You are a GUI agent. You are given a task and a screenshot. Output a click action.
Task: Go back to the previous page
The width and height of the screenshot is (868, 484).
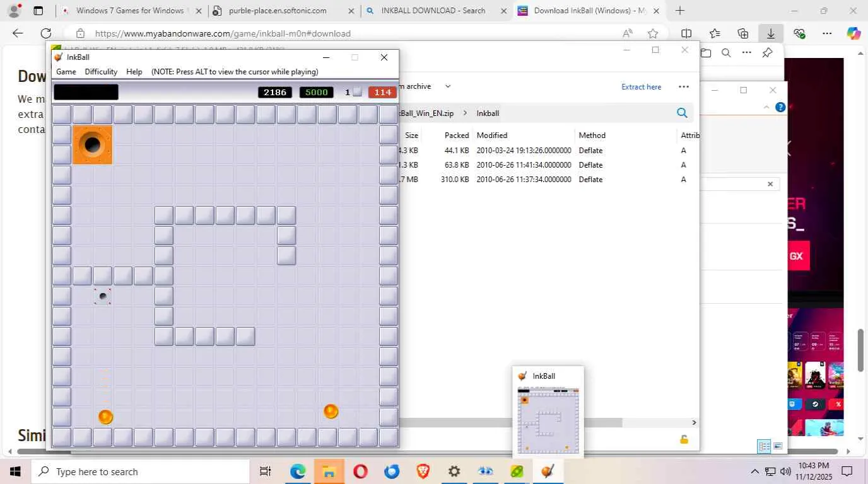pos(18,33)
